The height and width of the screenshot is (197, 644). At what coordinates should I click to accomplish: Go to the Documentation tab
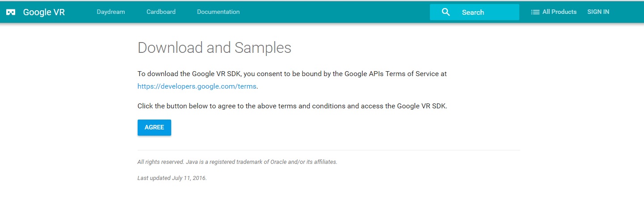pyautogui.click(x=218, y=12)
